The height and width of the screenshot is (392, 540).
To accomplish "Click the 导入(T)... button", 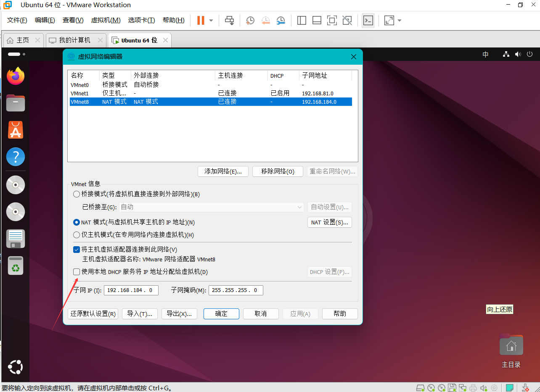I will coord(140,314).
